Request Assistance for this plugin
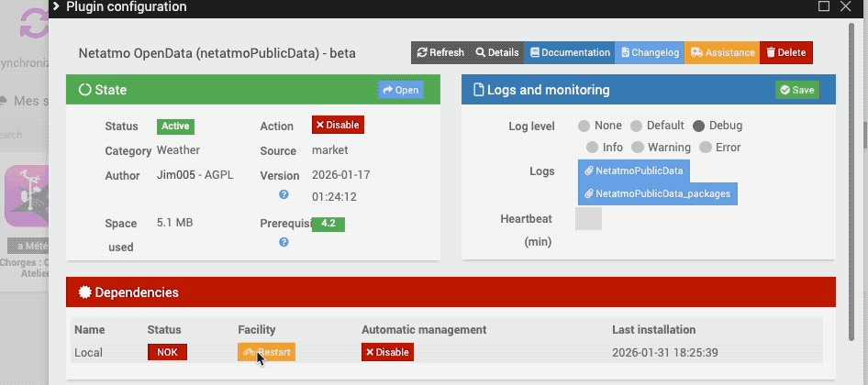 tap(722, 52)
